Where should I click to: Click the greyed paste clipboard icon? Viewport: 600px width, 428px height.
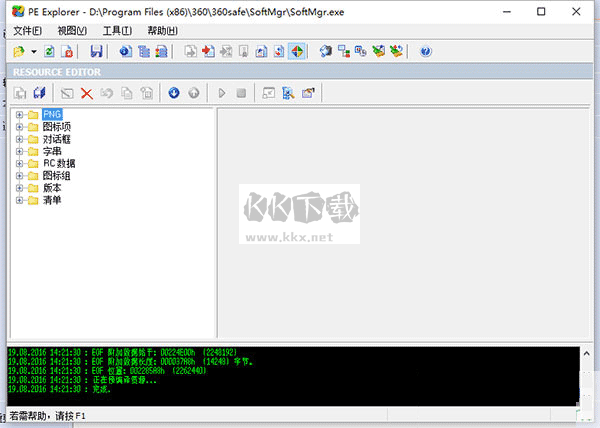pos(147,93)
